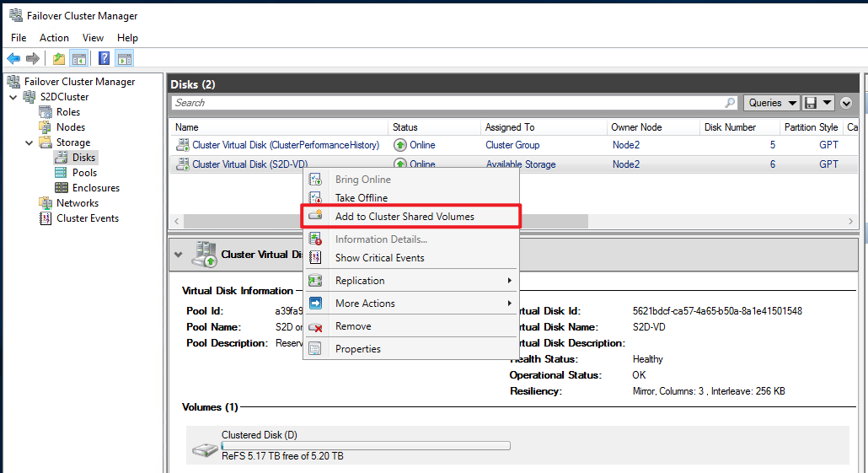Screen dimensions: 868x473
Task: Select Failover Cluster Manager root node
Action: (x=79, y=82)
